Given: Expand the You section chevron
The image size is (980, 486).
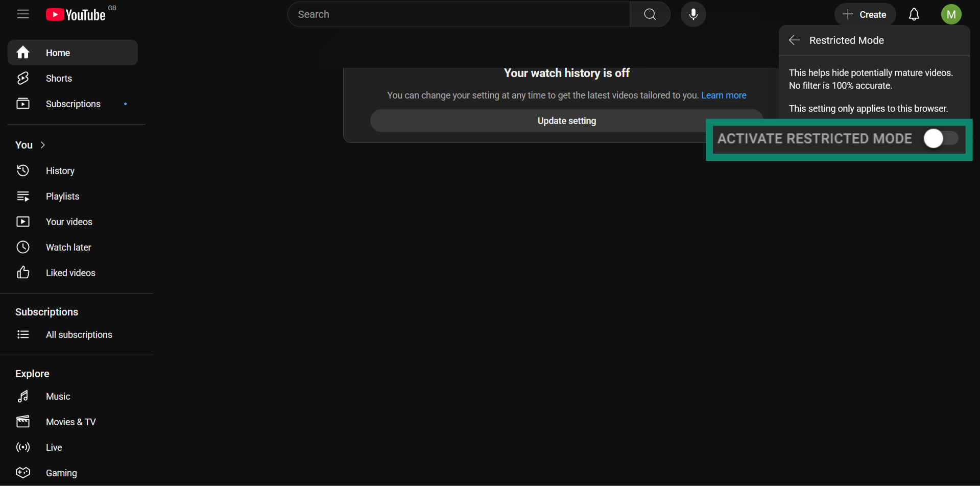Looking at the screenshot, I should point(42,144).
